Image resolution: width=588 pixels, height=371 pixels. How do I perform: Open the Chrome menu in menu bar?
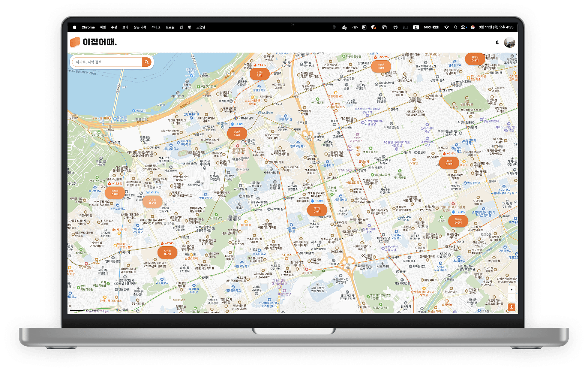[88, 27]
